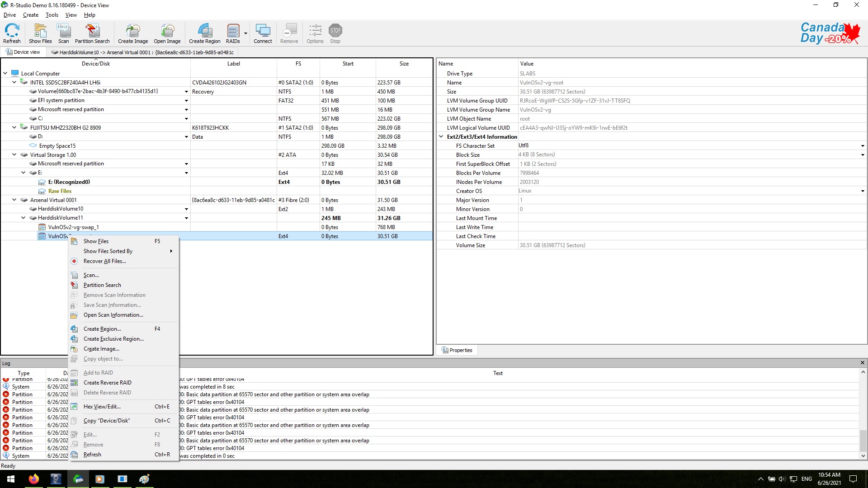Select the Empty Space15 tree item
Image resolution: width=868 pixels, height=488 pixels.
tap(57, 146)
